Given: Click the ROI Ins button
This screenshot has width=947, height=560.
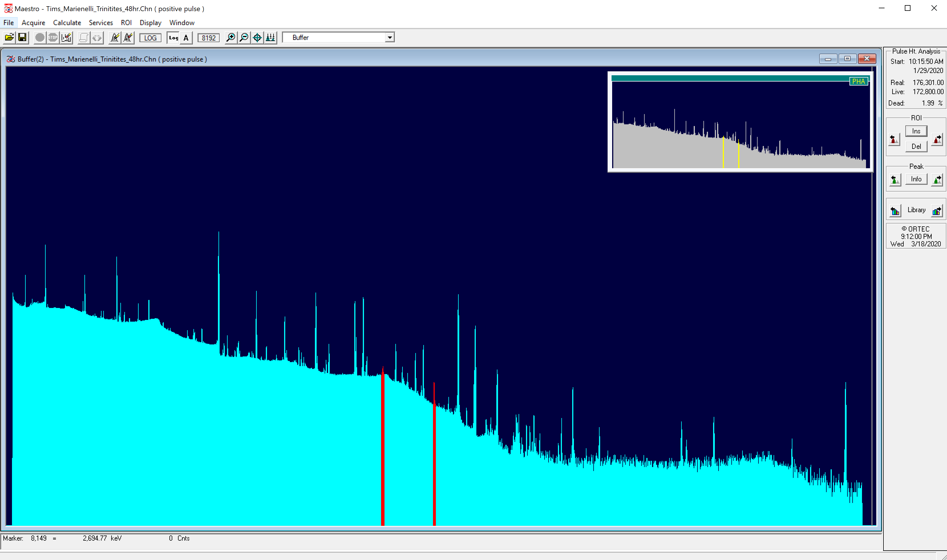Looking at the screenshot, I should pyautogui.click(x=916, y=131).
